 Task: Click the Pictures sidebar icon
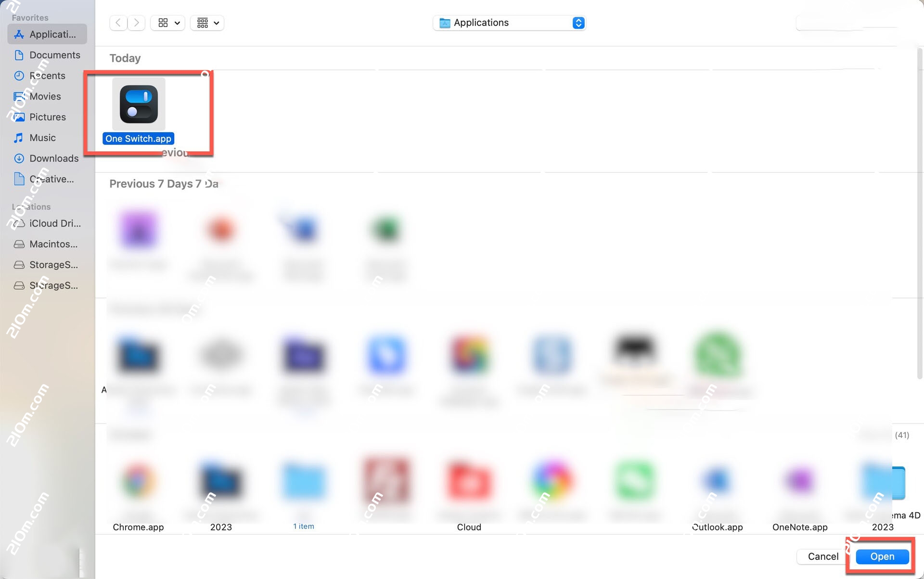(x=48, y=117)
